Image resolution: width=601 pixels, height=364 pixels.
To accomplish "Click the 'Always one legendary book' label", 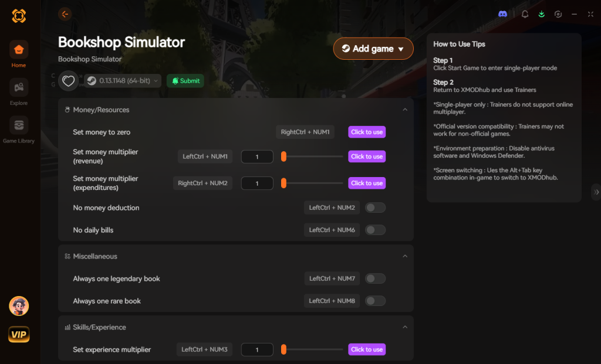I will click(117, 278).
